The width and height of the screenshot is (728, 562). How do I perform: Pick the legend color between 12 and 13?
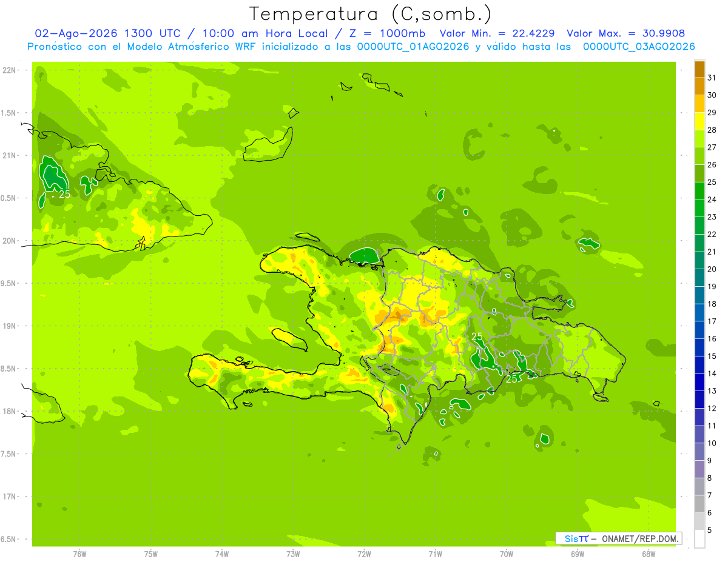[x=699, y=400]
